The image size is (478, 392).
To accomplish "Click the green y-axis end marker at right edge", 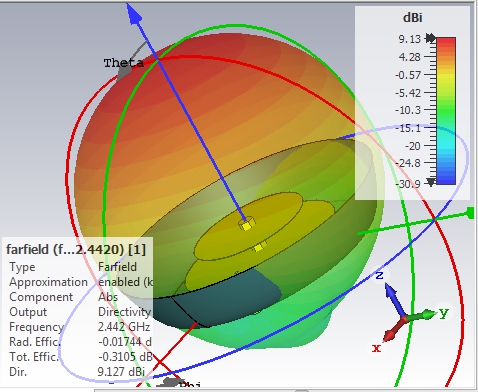I will pyautogui.click(x=470, y=213).
